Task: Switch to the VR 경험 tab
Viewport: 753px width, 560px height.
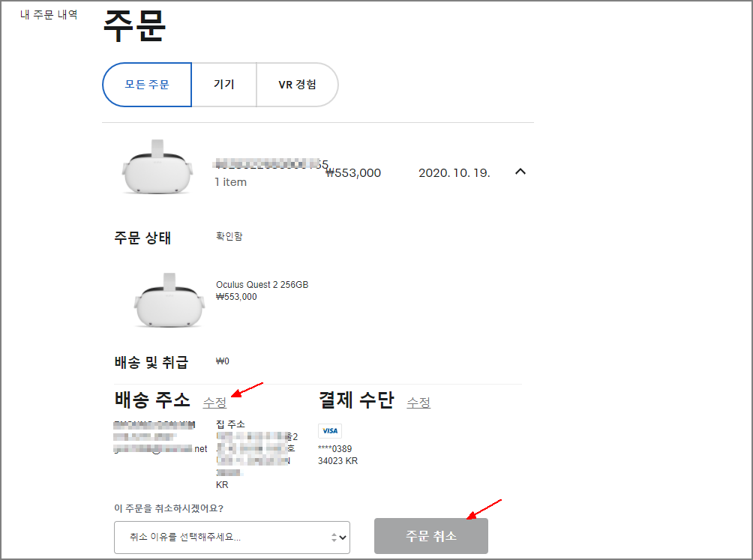Action: 297,85
